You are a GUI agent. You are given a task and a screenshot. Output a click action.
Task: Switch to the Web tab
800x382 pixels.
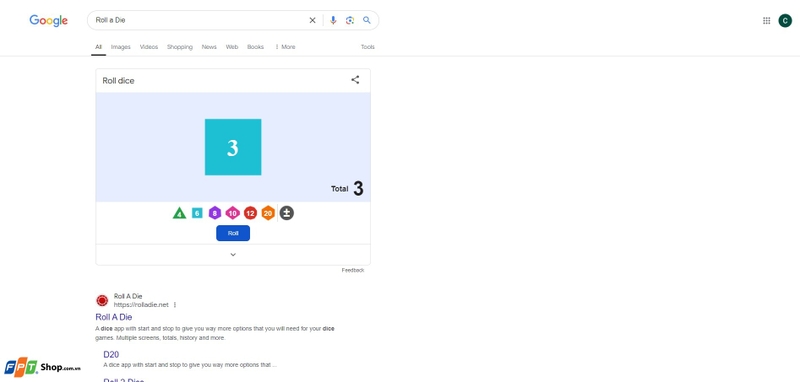[232, 47]
